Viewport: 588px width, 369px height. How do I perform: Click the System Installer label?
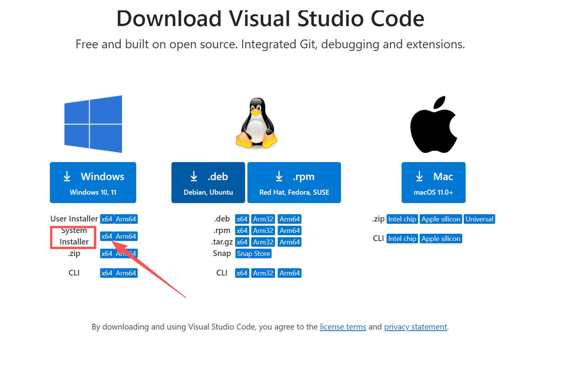[74, 236]
